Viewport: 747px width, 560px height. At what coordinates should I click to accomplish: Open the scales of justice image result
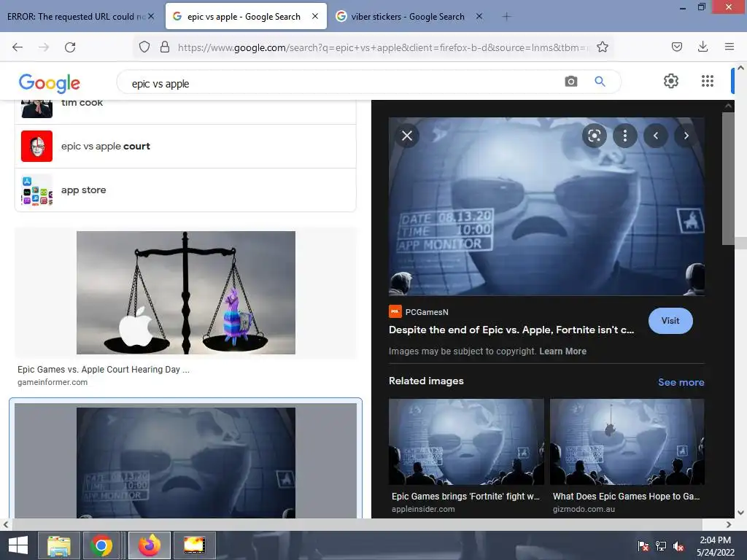[x=186, y=292]
